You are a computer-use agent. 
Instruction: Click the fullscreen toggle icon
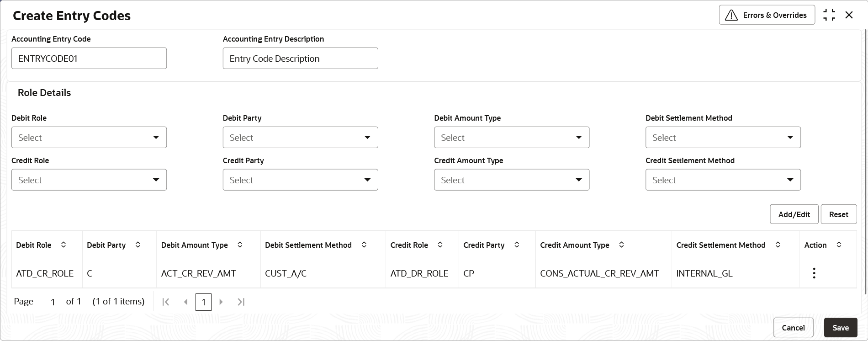(x=829, y=15)
